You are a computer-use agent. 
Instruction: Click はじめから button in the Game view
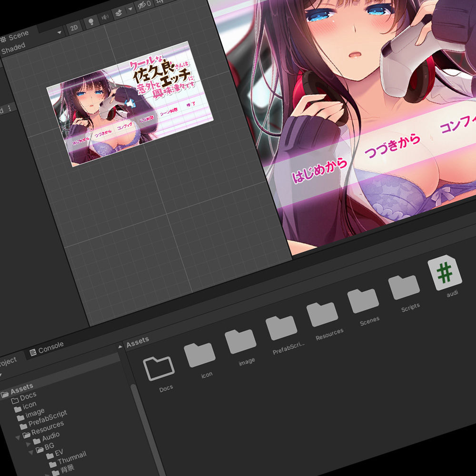[x=319, y=171]
